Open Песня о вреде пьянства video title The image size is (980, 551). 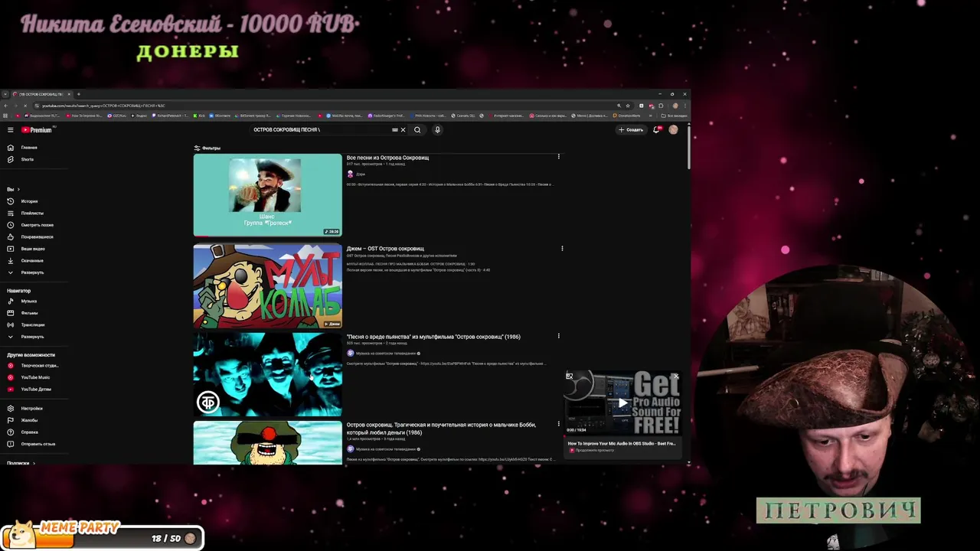click(x=433, y=337)
